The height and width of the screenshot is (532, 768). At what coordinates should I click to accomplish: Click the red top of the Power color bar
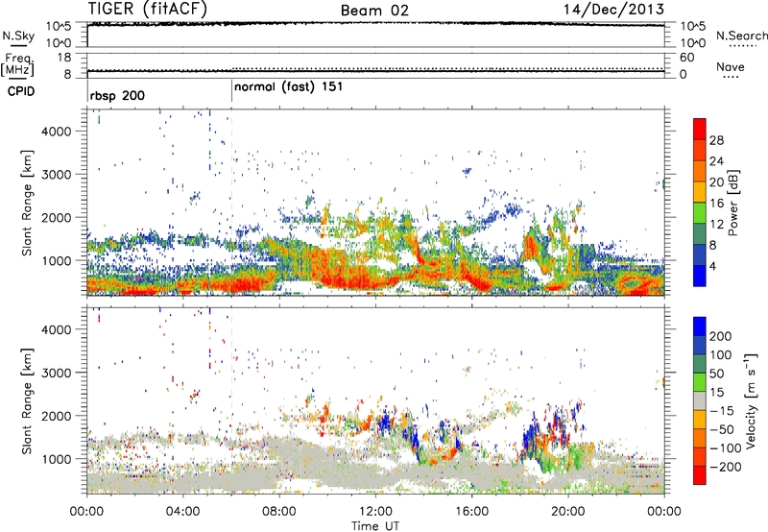click(x=700, y=129)
